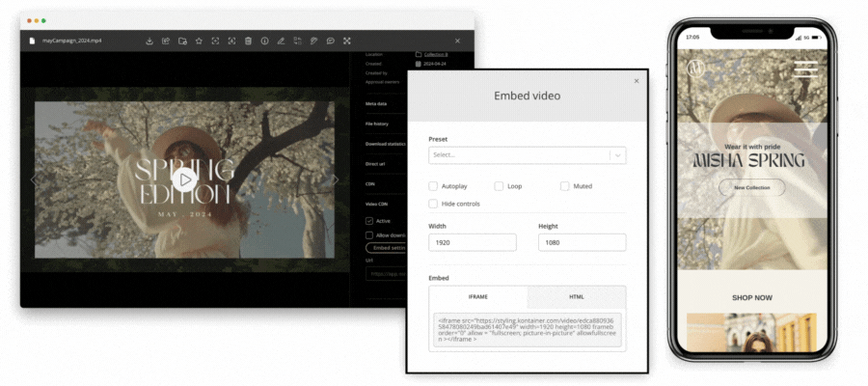Image resolution: width=868 pixels, height=386 pixels.
Task: Click the red macOS close dot
Action: (x=29, y=20)
